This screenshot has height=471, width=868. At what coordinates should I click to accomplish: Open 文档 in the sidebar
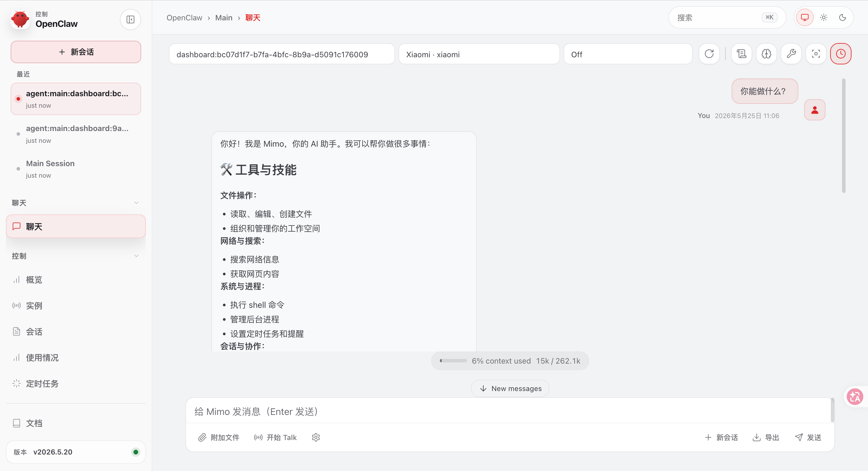pyautogui.click(x=76, y=423)
